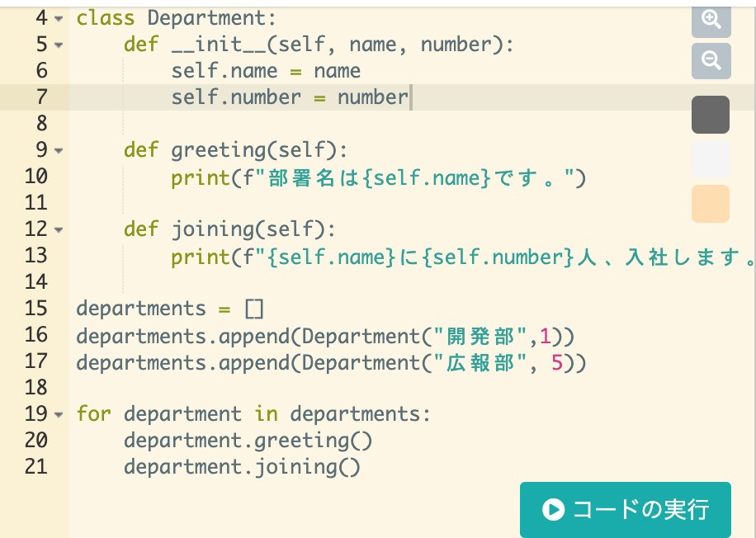Click the zoom out magnifier icon
The width and height of the screenshot is (756, 538).
pyautogui.click(x=711, y=61)
